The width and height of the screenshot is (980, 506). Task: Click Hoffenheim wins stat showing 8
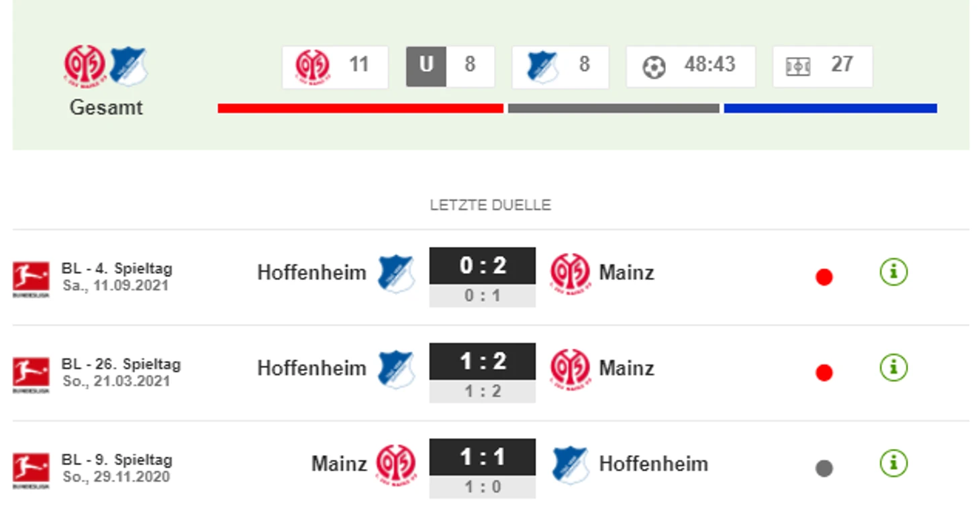560,66
